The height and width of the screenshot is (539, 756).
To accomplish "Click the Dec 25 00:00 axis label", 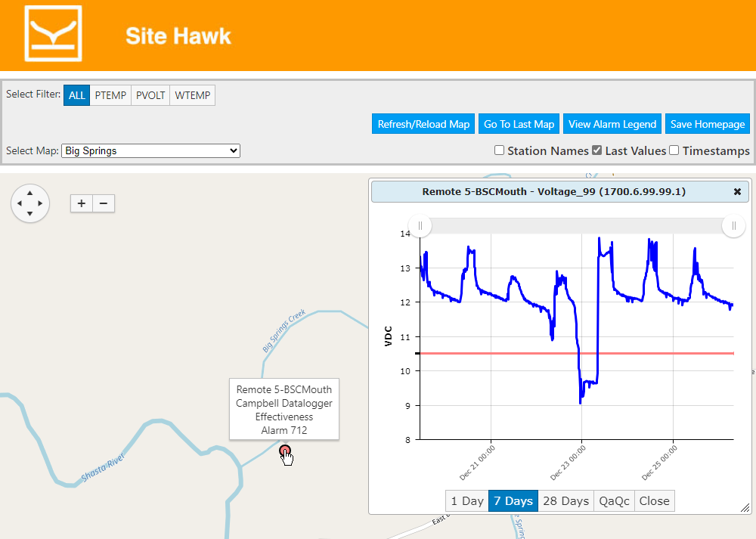I will click(x=659, y=463).
